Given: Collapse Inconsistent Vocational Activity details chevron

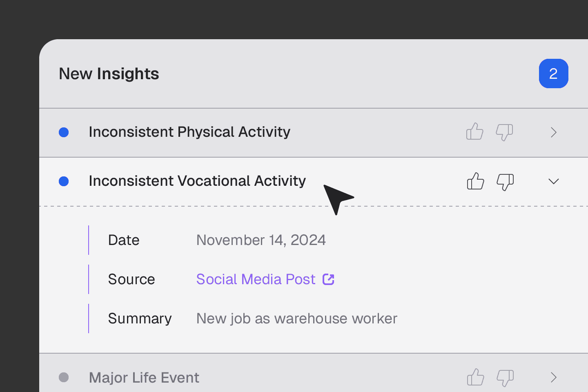Looking at the screenshot, I should click(554, 181).
